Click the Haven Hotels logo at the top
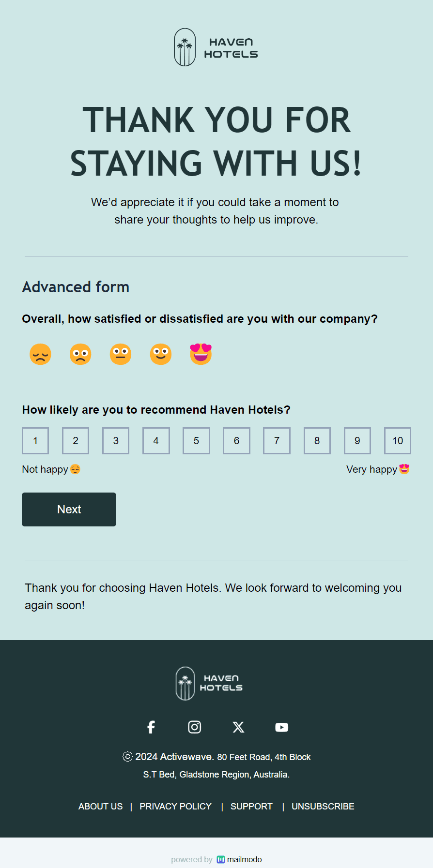 coord(216,47)
